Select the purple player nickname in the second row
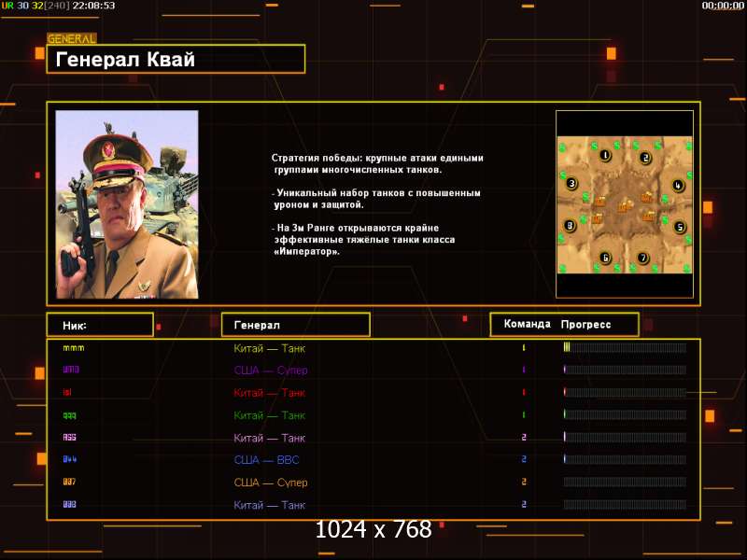This screenshot has width=747, height=560. (x=71, y=370)
